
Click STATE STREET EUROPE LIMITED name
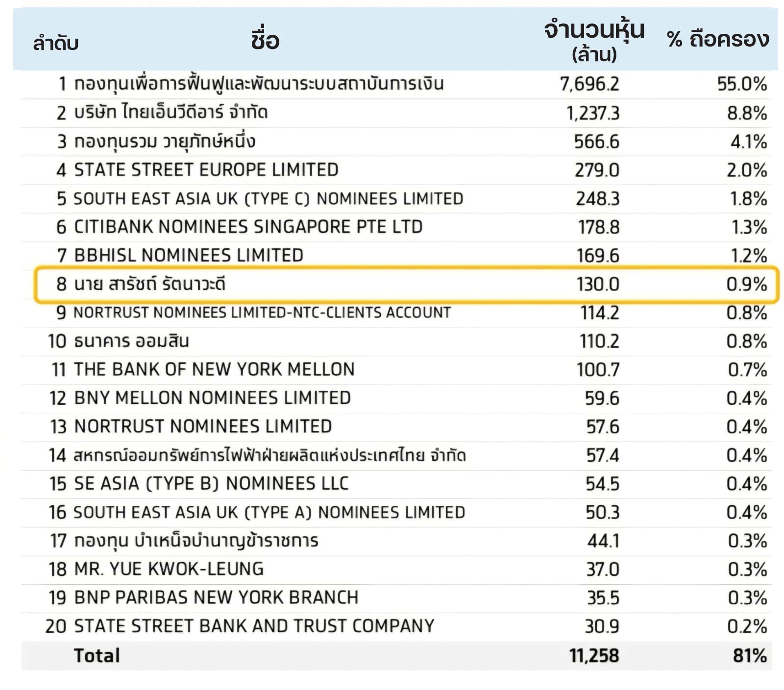tap(206, 170)
